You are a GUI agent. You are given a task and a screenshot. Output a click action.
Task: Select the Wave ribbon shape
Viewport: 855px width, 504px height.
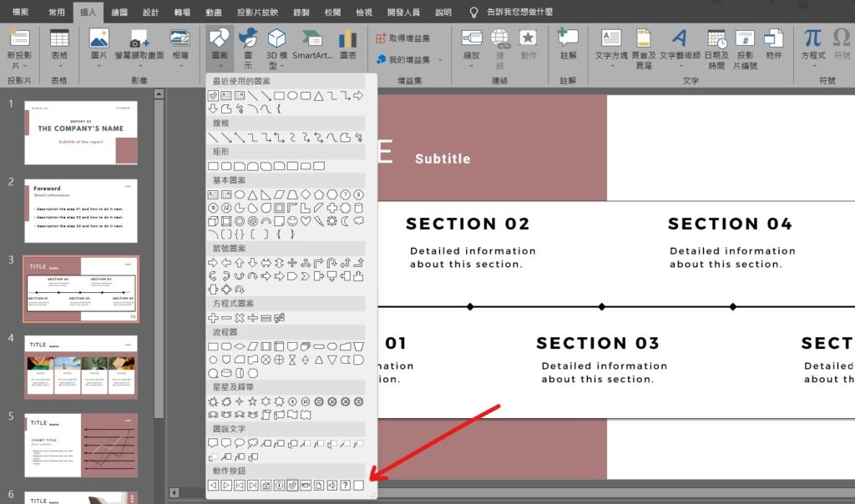(292, 415)
